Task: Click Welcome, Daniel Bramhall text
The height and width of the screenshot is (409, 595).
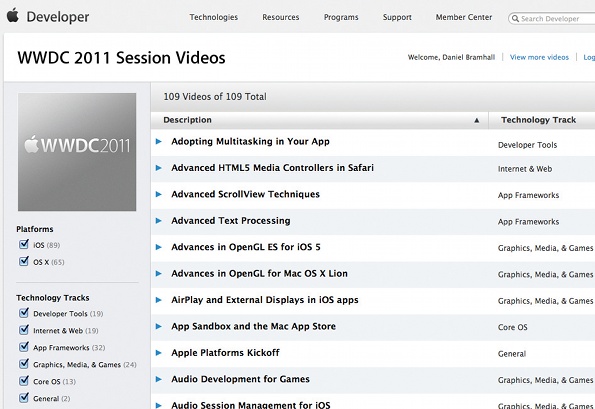Action: pyautogui.click(x=451, y=57)
